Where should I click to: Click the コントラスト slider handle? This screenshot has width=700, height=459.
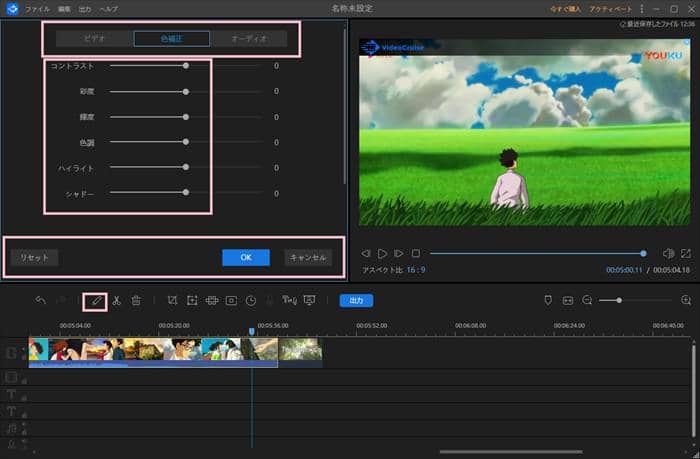[x=186, y=66]
